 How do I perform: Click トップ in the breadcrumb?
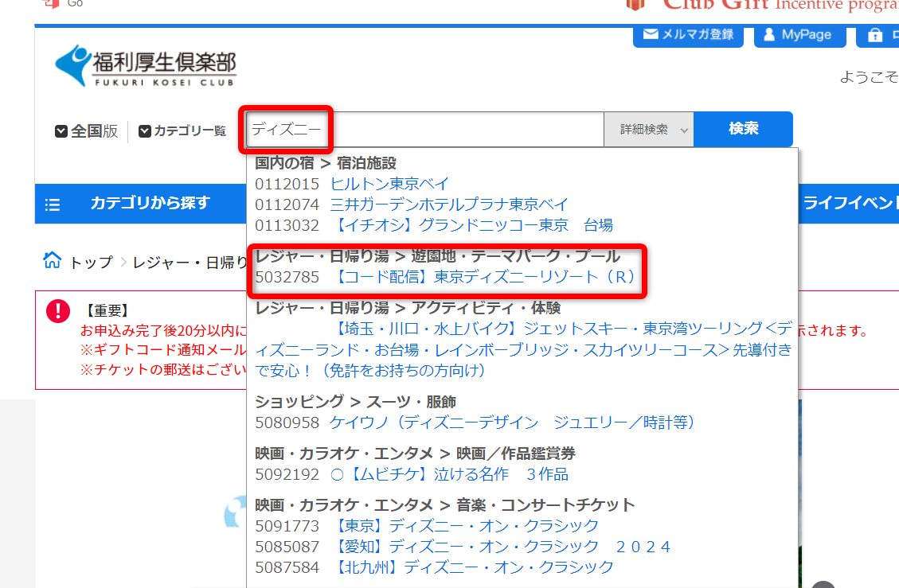coord(91,263)
